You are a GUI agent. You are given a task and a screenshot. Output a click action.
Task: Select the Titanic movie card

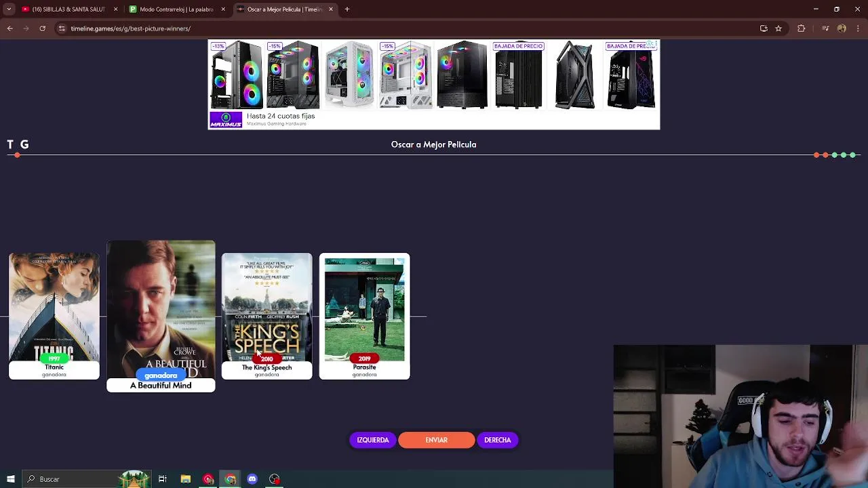click(x=54, y=316)
